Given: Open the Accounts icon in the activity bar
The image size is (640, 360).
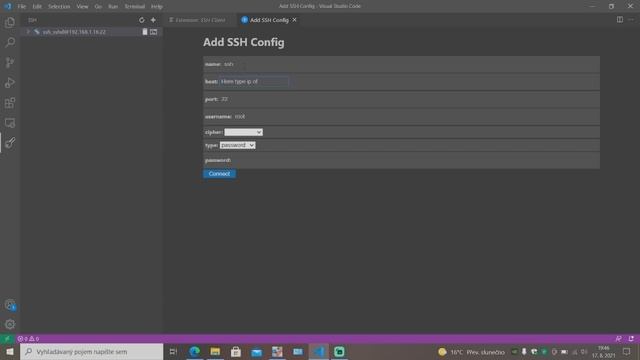Looking at the screenshot, I should [x=10, y=305].
